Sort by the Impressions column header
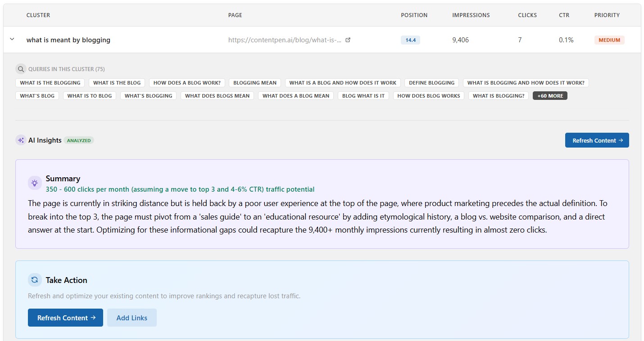Image resolution: width=644 pixels, height=341 pixels. coord(471,15)
